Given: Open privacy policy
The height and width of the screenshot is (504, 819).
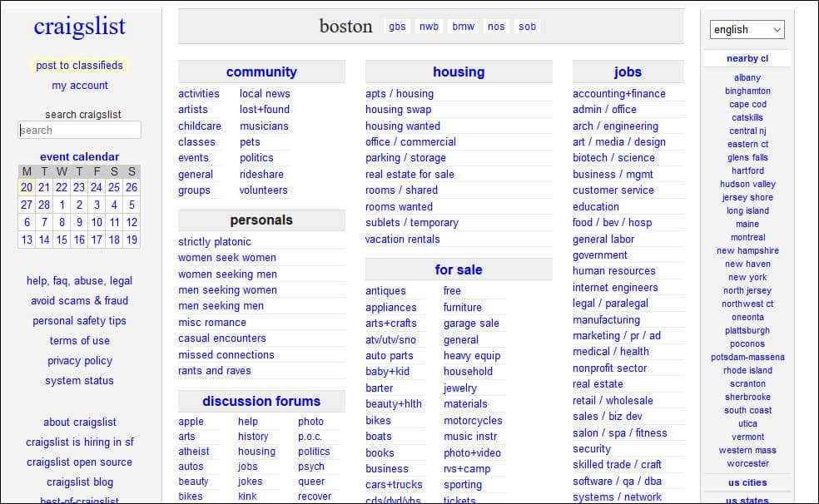Looking at the screenshot, I should point(80,360).
